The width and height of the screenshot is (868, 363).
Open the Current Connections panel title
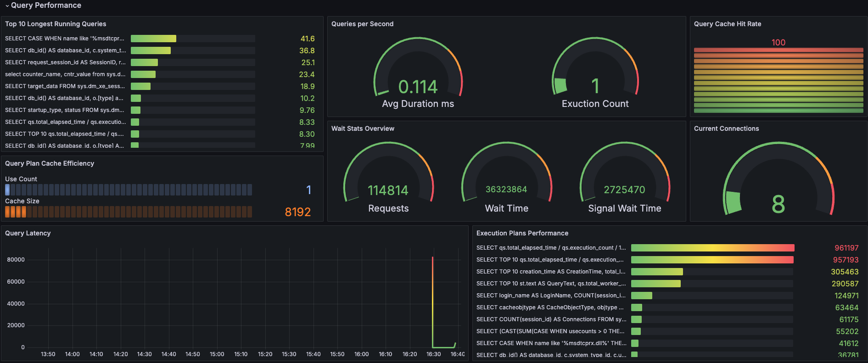tap(726, 128)
